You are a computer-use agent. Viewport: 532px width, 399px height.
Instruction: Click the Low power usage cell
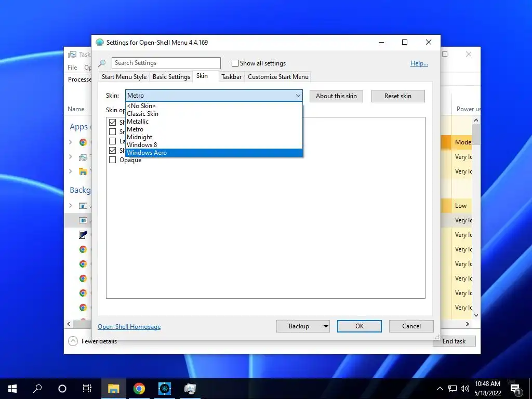pyautogui.click(x=461, y=206)
